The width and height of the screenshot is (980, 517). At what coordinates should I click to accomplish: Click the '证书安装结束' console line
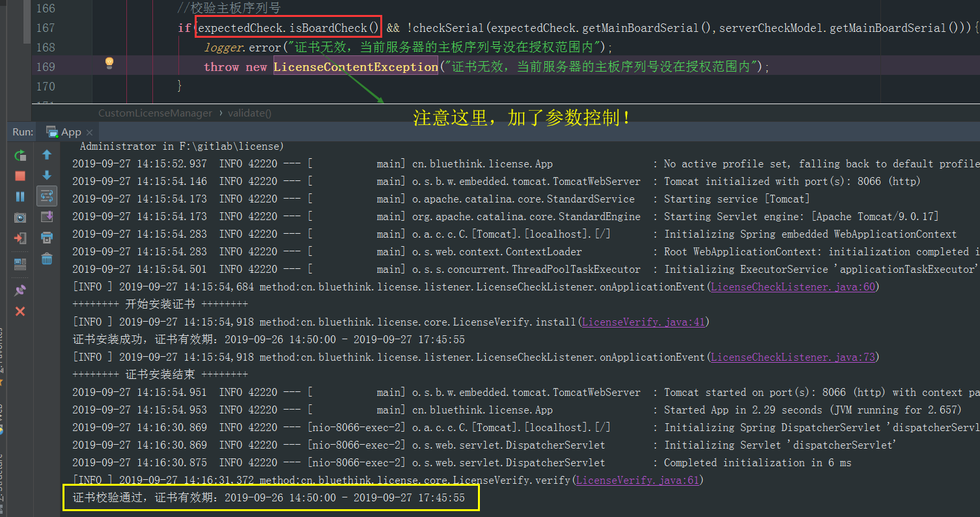tap(160, 374)
